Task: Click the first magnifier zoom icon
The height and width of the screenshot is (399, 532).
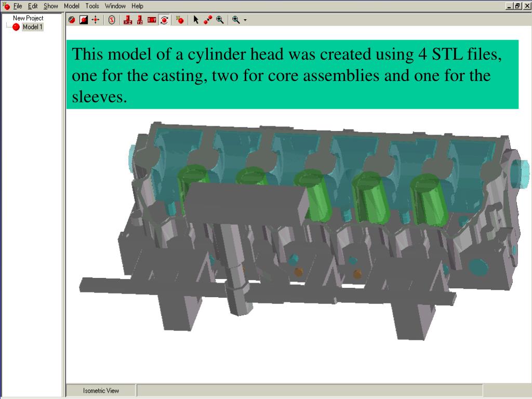Action: (220, 20)
